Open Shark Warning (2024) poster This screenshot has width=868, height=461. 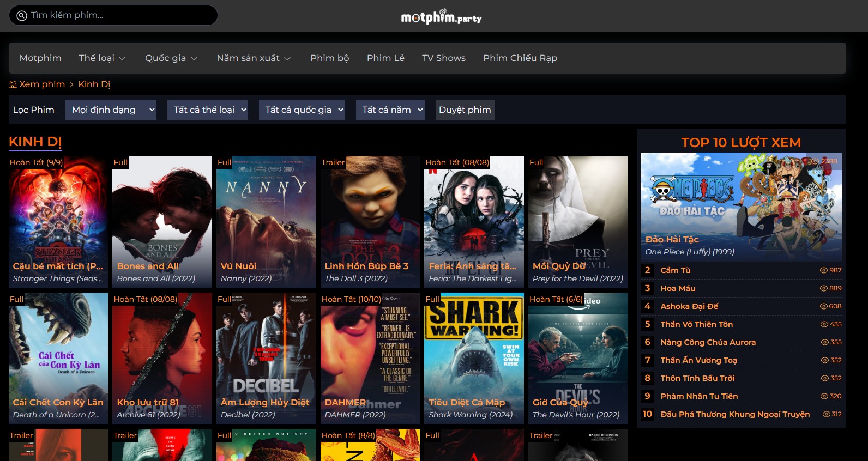coord(474,359)
